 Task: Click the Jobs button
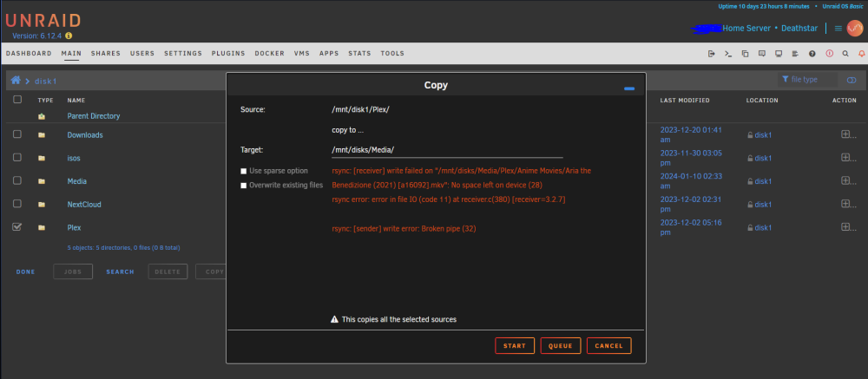pyautogui.click(x=73, y=271)
